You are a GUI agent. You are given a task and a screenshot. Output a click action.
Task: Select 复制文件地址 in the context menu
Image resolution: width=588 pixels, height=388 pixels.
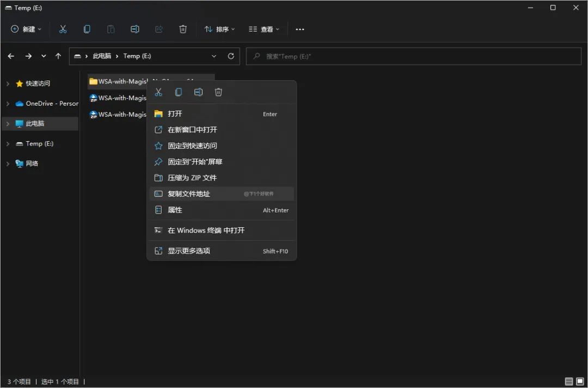pos(189,194)
